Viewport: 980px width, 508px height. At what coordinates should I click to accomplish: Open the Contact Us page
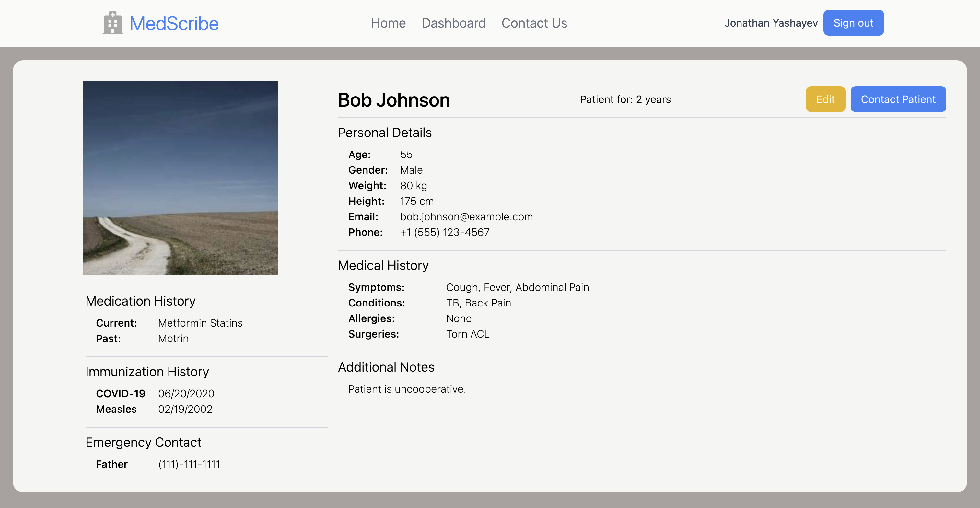[x=534, y=23]
